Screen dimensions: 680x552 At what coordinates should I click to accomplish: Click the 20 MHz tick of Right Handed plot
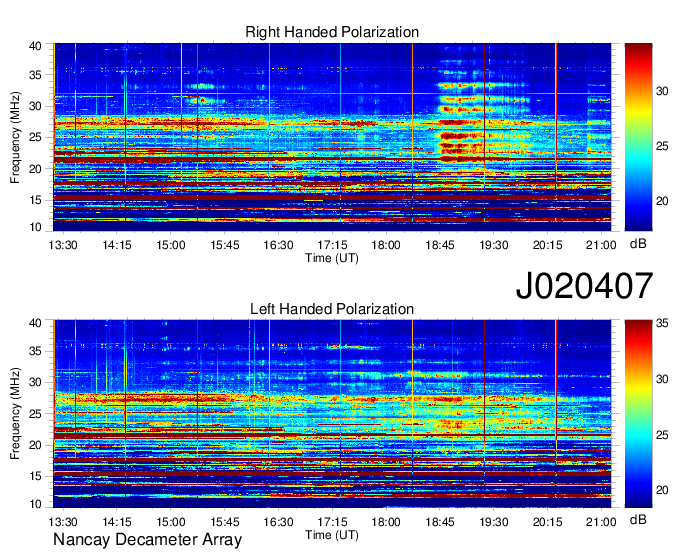(35, 169)
